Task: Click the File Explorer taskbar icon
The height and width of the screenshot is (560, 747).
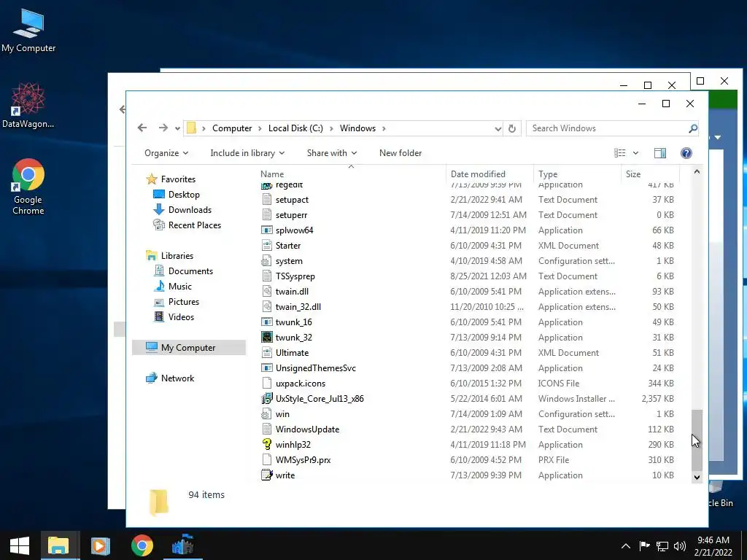Action: click(58, 545)
